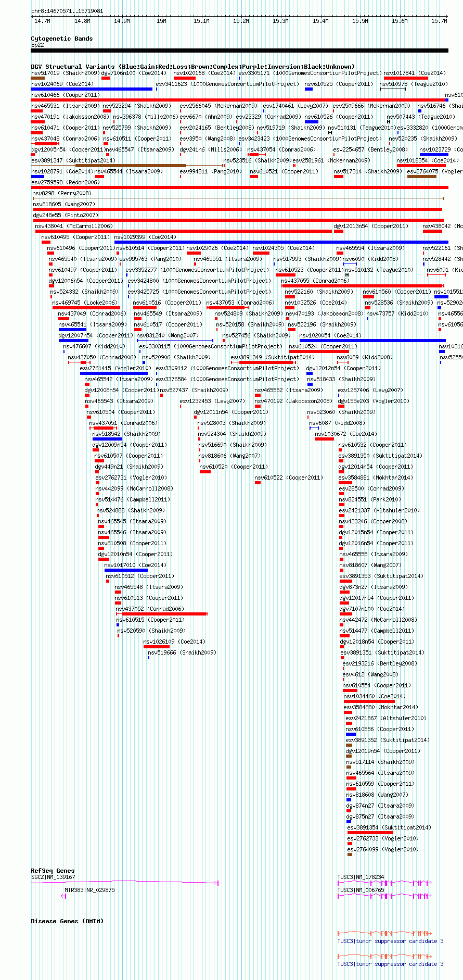Click the RefSeq Genes track title
The height and width of the screenshot is (980, 463).
[x=53, y=871]
